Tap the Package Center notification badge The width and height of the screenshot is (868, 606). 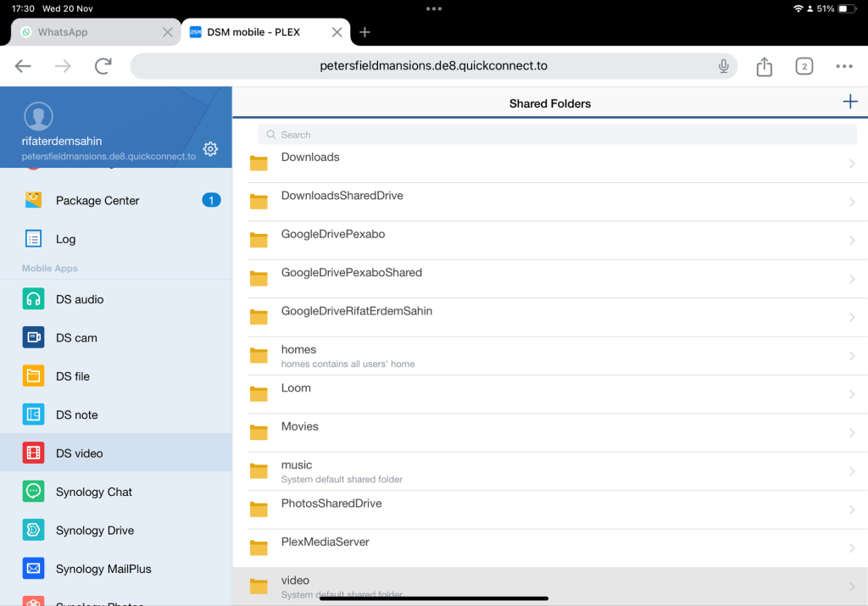(211, 200)
